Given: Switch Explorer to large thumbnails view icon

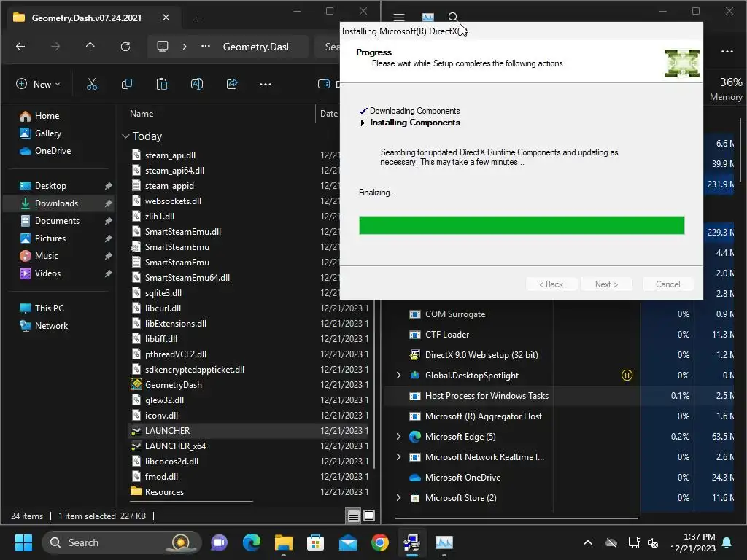Looking at the screenshot, I should [369, 516].
